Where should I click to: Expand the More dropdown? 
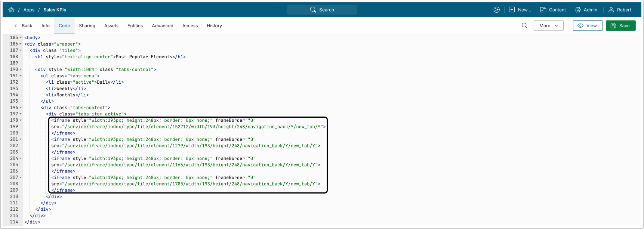548,26
